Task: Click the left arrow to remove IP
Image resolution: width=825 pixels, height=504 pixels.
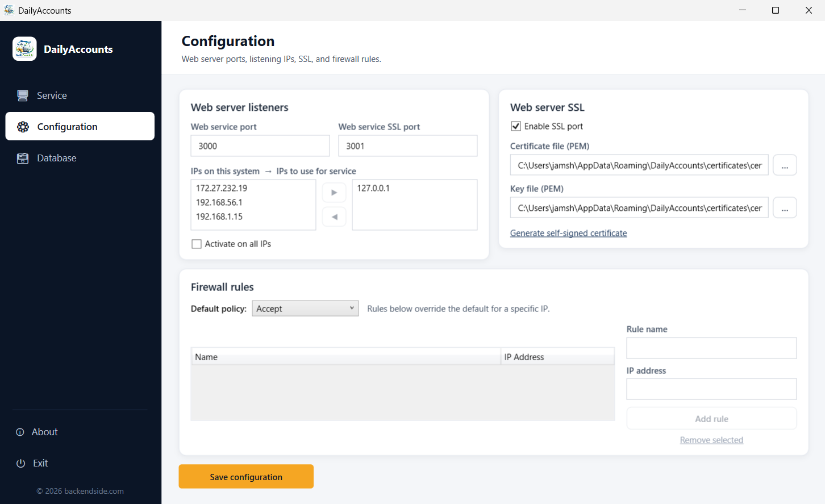Action: (x=334, y=216)
